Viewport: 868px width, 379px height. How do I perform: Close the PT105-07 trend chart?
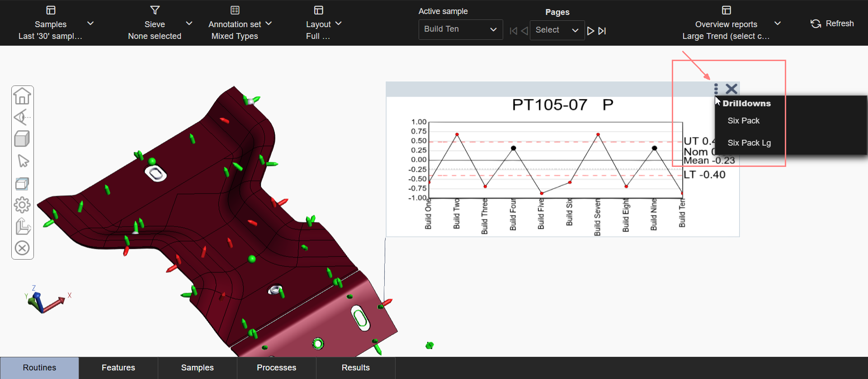pyautogui.click(x=731, y=89)
